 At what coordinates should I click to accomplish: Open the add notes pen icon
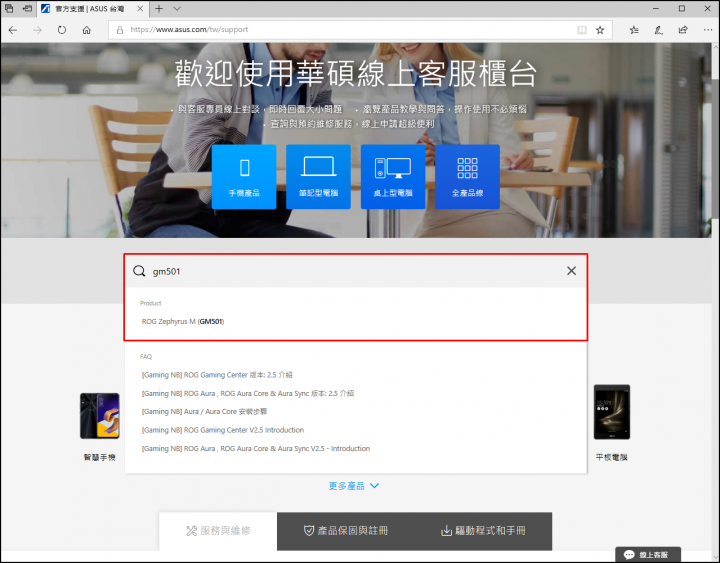click(x=658, y=30)
